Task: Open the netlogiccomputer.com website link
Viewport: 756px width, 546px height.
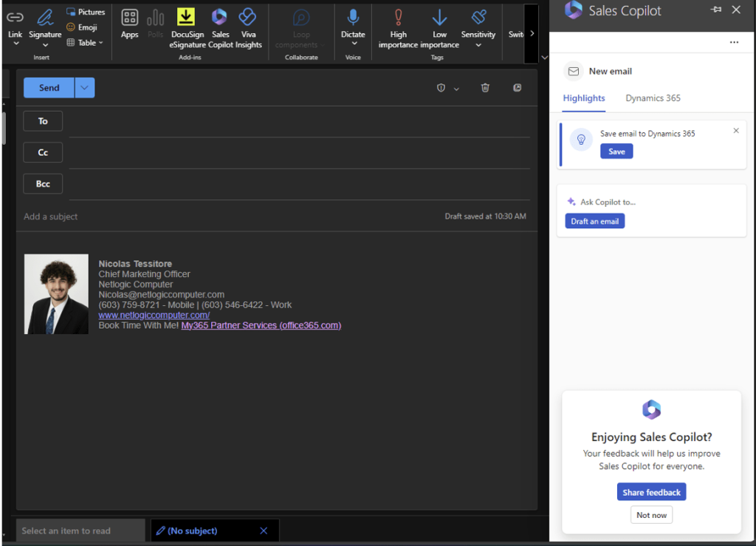Action: (154, 315)
